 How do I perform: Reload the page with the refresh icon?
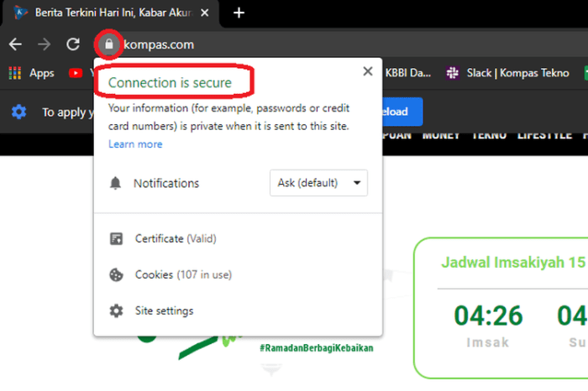73,44
